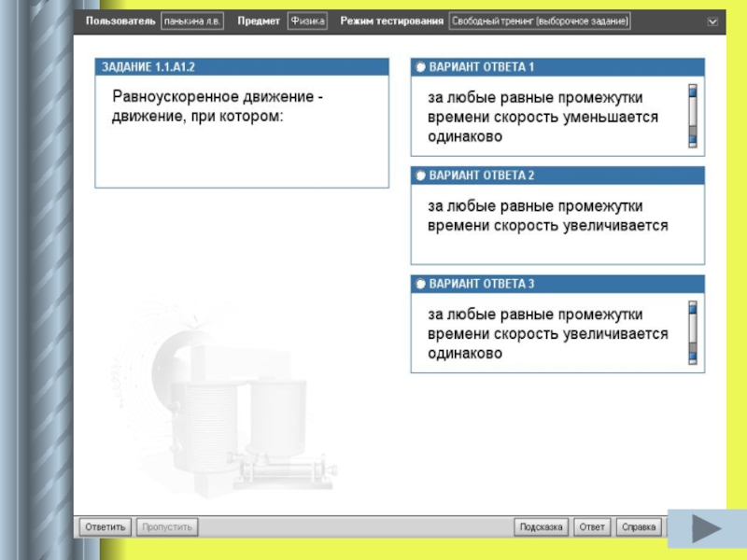The width and height of the screenshot is (747, 560).
Task: Select answer option 1 radio button
Action: [420, 67]
